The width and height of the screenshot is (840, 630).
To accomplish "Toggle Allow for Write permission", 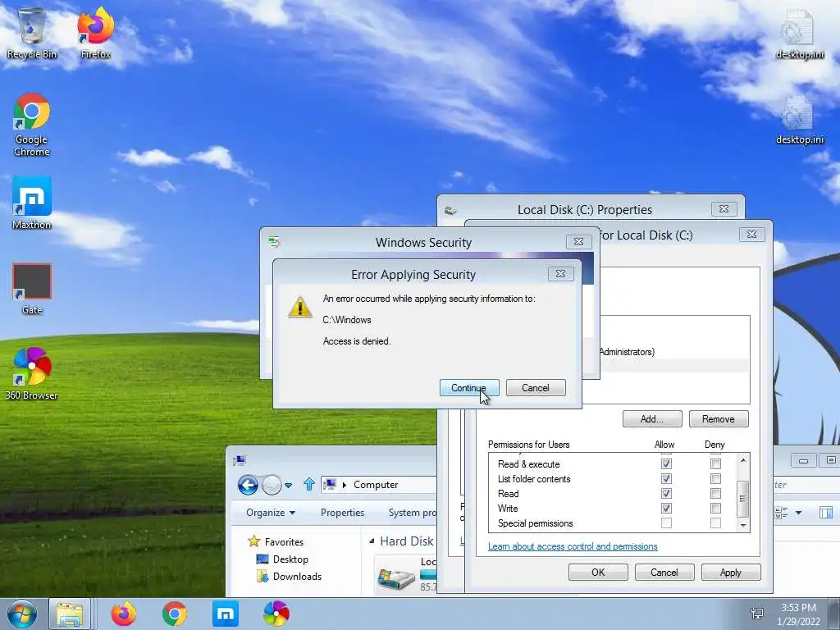I will [666, 509].
